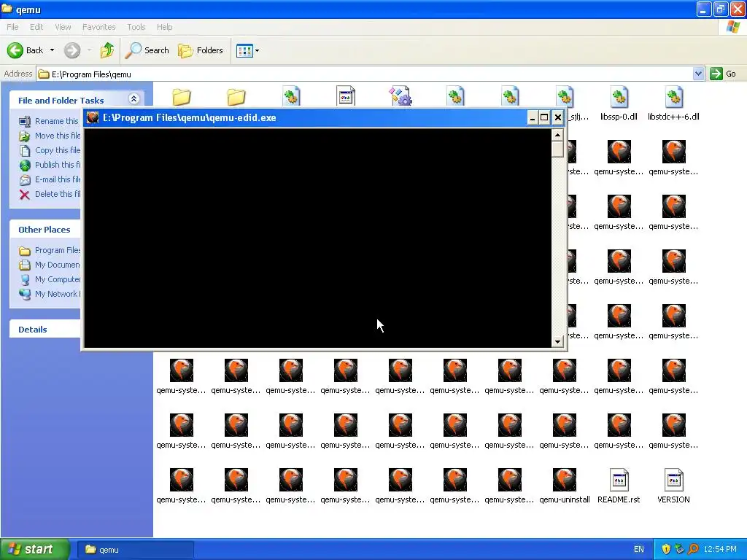This screenshot has width=747, height=560.
Task: Collapse the File and Folder Tasks panel
Action: pos(134,99)
